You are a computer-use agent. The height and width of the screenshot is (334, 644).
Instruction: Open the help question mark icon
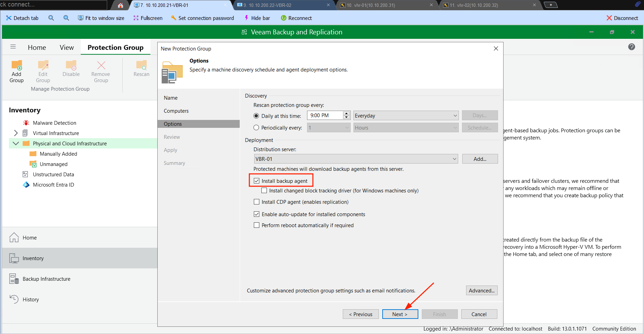(632, 47)
